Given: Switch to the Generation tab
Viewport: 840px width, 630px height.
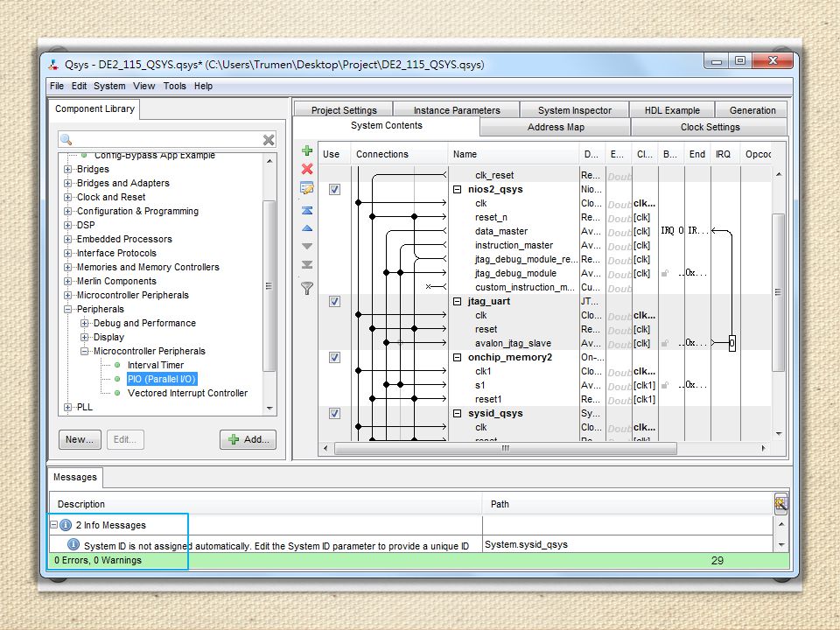Looking at the screenshot, I should [x=752, y=110].
